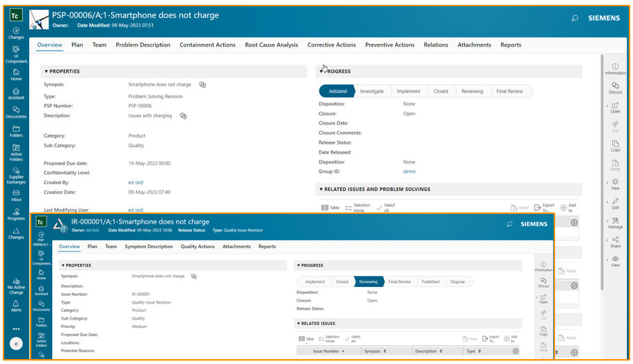The width and height of the screenshot is (633, 364).
Task: Click the Final Review step in PSP-00006 progress bar
Action: tap(509, 91)
